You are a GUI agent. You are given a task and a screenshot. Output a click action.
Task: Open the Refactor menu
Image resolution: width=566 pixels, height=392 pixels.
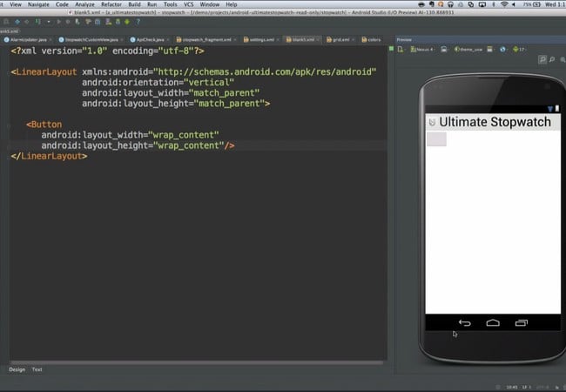111,4
